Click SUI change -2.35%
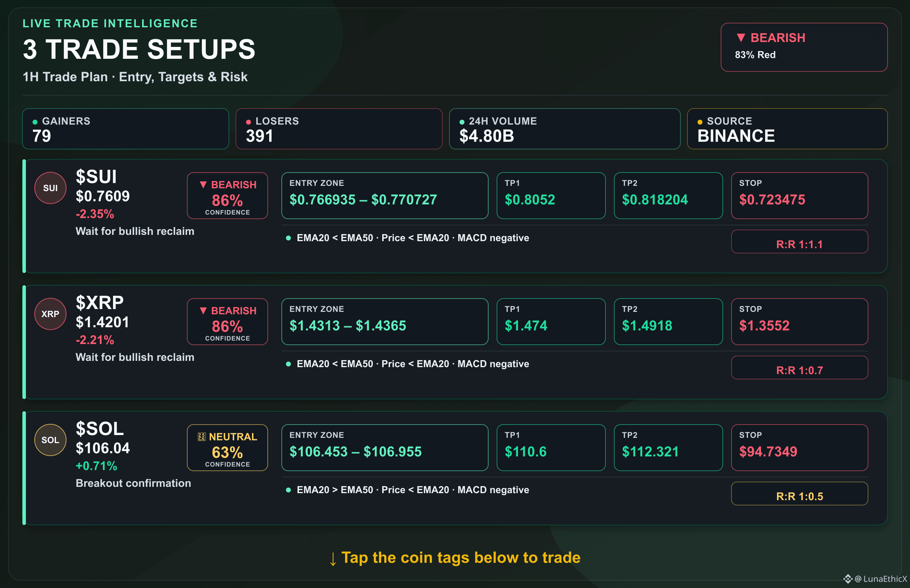Viewport: 910px width, 588px height. tap(94, 214)
